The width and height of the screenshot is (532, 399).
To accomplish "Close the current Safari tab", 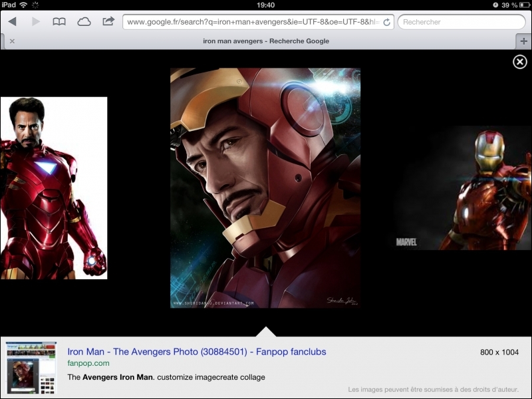I will coord(12,41).
